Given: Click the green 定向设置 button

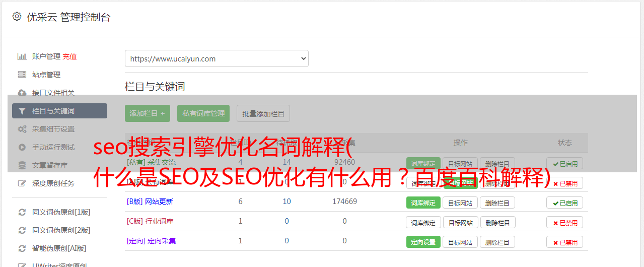Looking at the screenshot, I should click(423, 242).
